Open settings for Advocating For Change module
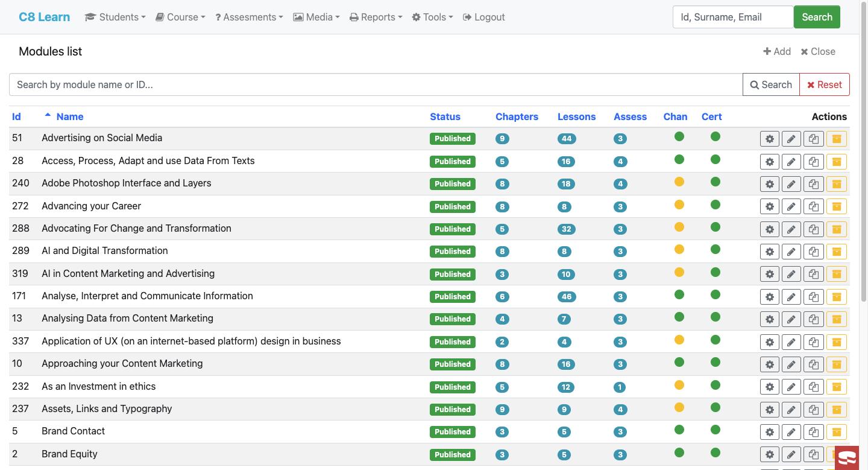 [x=770, y=229]
